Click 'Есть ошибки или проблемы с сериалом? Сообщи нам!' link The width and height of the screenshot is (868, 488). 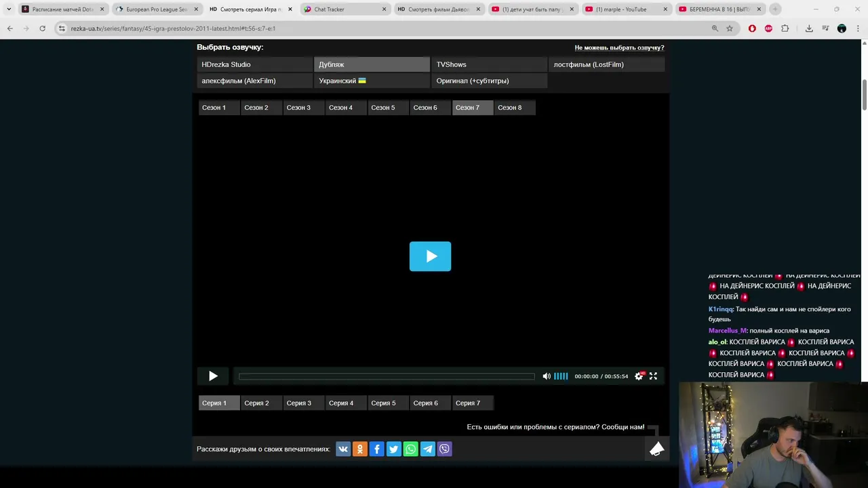click(555, 427)
